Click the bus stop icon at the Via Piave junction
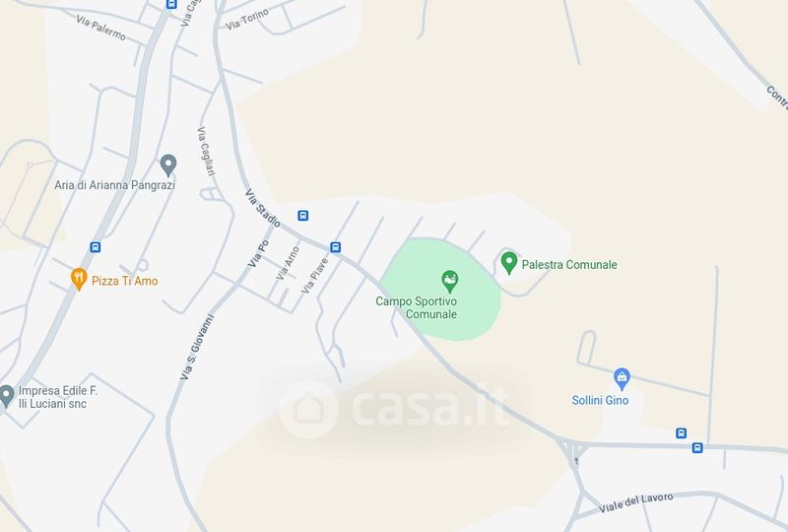 [335, 247]
